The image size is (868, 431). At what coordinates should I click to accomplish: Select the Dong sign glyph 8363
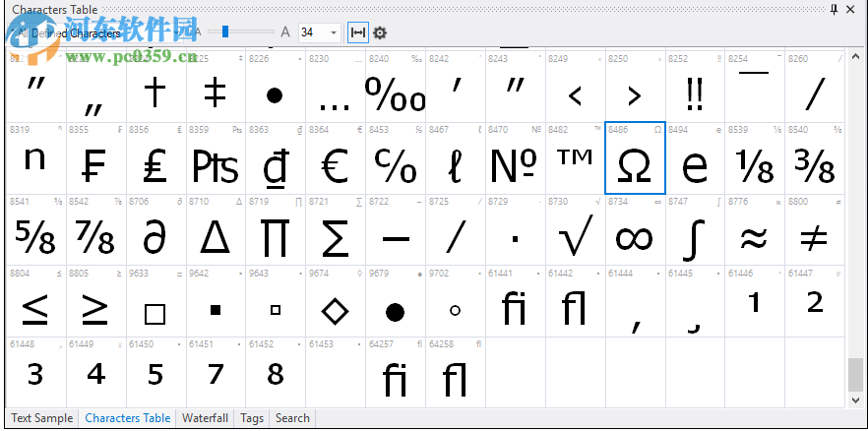pyautogui.click(x=276, y=157)
